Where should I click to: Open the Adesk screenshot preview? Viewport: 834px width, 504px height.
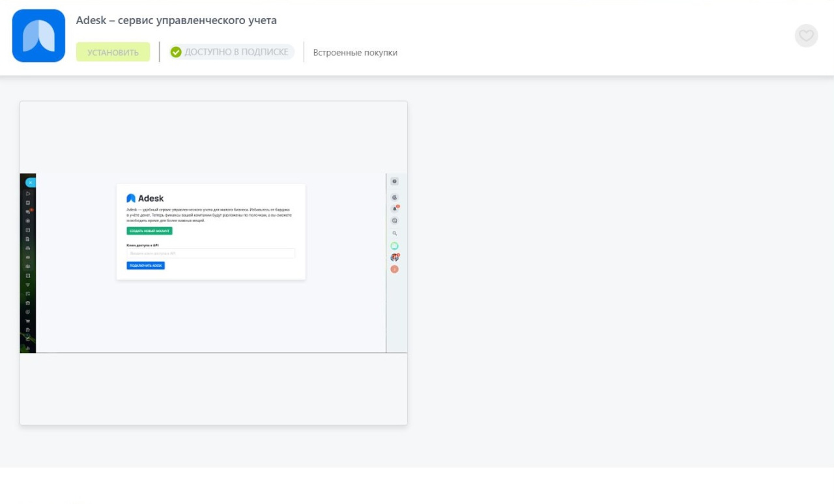(213, 263)
